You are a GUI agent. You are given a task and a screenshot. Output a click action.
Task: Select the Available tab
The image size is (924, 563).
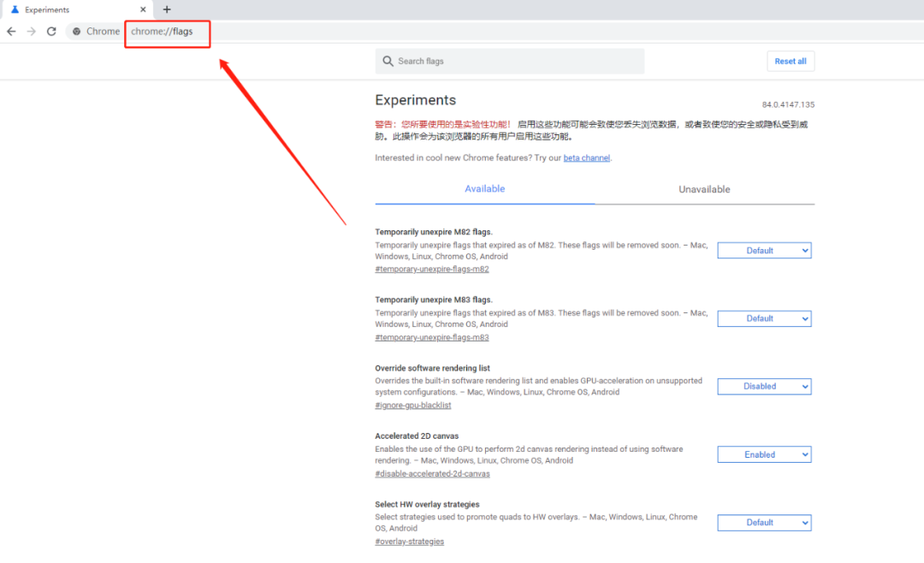pos(484,189)
